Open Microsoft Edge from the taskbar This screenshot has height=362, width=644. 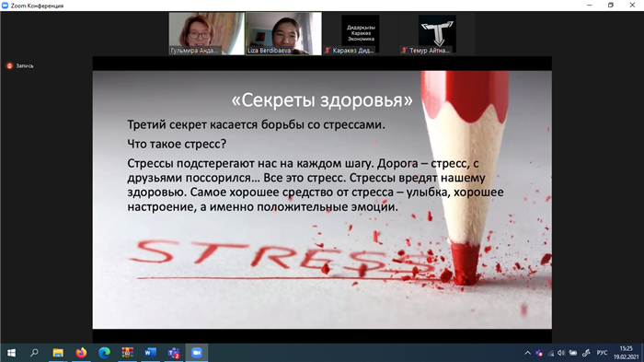click(x=104, y=353)
